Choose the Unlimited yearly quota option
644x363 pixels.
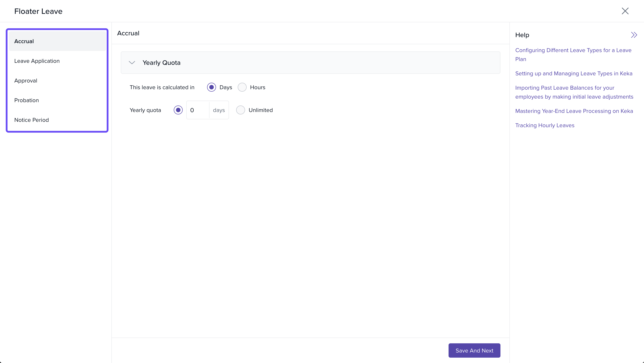(x=241, y=110)
